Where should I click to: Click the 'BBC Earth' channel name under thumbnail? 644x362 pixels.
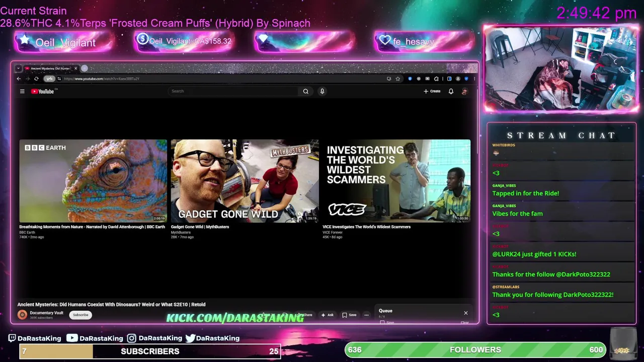pyautogui.click(x=27, y=232)
